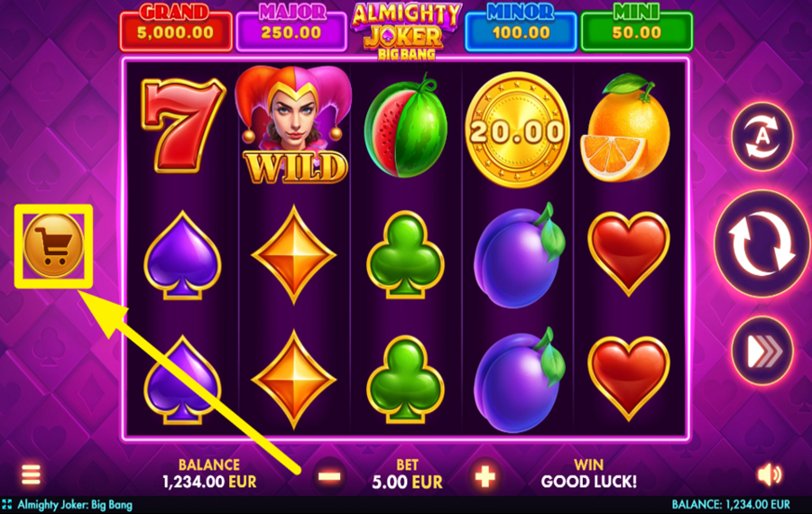Screen dimensions: 812x514
Task: Click the watermelon symbol on reels
Action: [405, 125]
